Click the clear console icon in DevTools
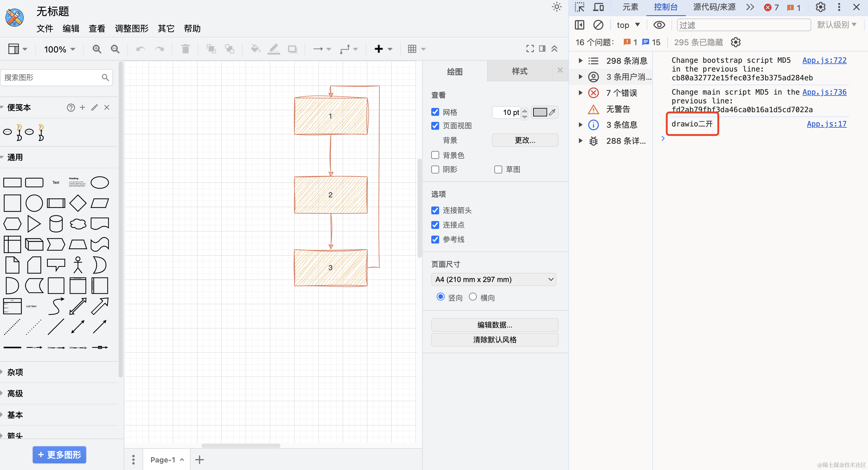 coord(598,25)
